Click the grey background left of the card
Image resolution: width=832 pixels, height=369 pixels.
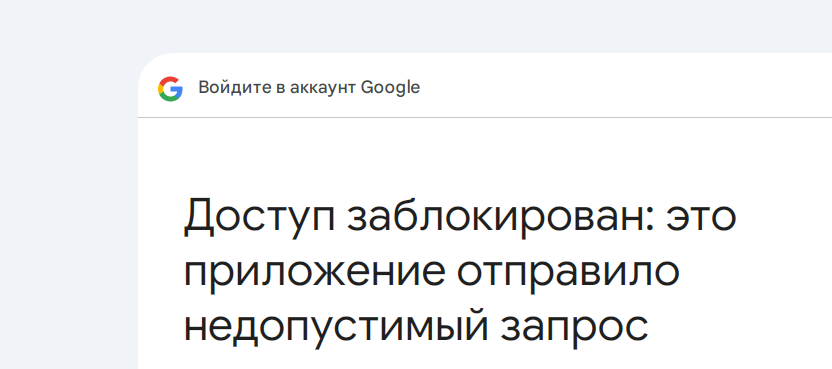[x=69, y=212]
